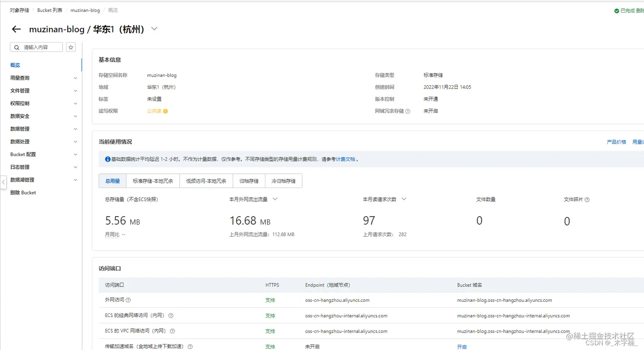Switch to the 低频访问-本地冗余 tab

pyautogui.click(x=206, y=181)
